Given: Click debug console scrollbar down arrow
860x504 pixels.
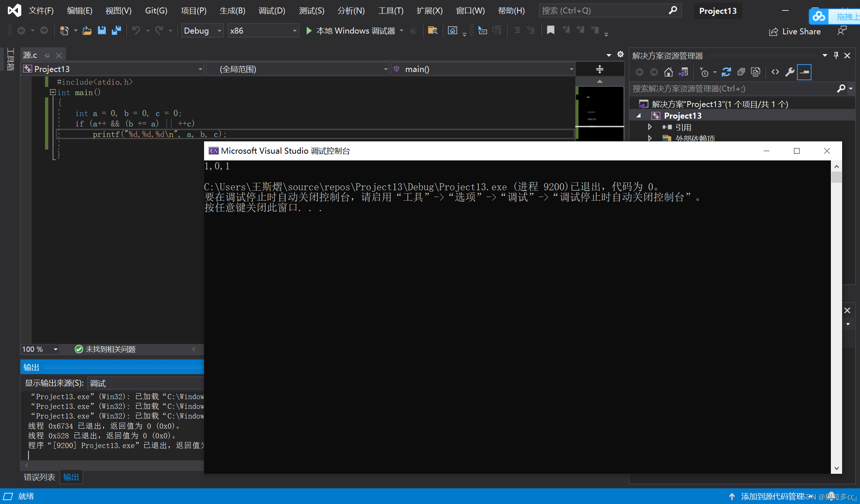Looking at the screenshot, I should [x=836, y=468].
